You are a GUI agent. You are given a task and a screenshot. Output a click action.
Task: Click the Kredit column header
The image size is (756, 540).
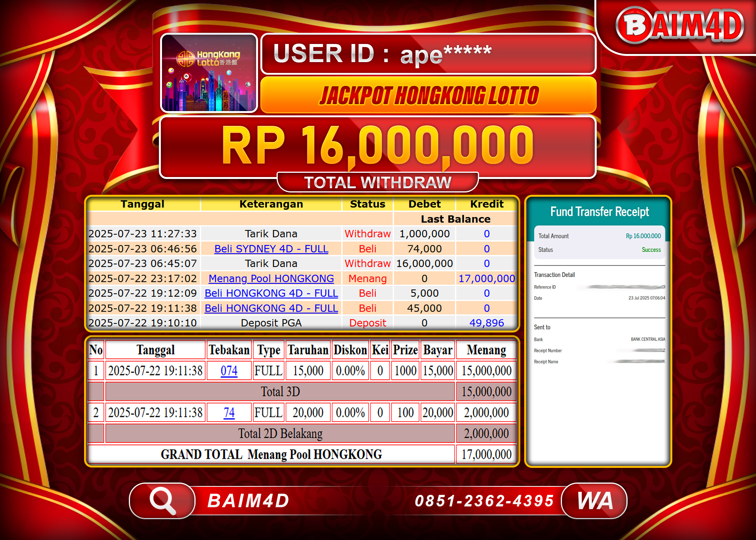click(x=486, y=204)
